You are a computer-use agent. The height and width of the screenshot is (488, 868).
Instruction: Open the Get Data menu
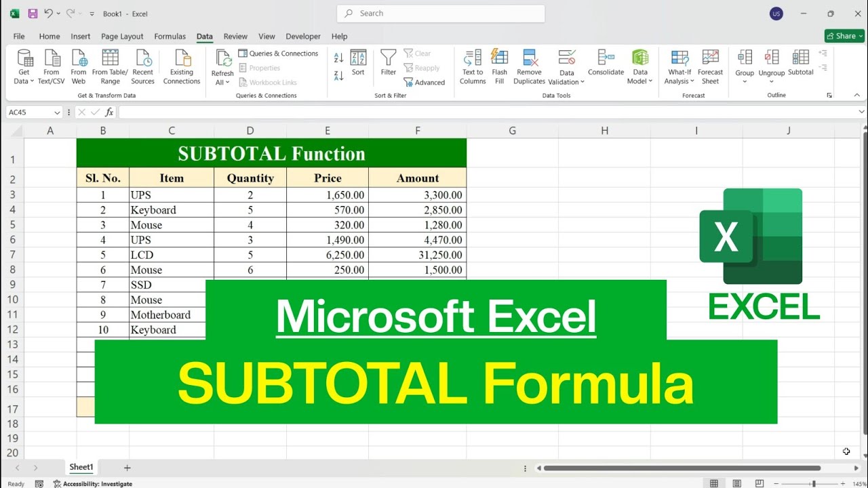coord(24,67)
